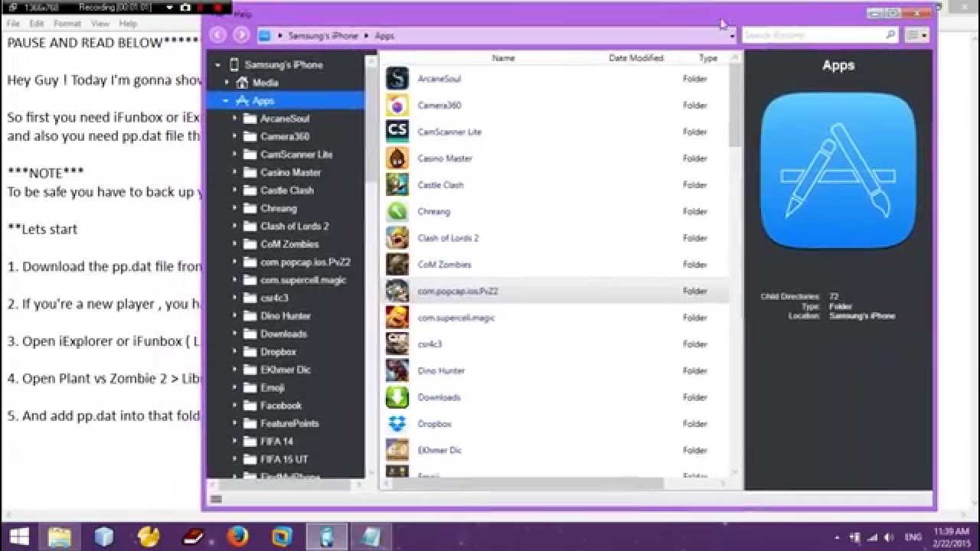980x551 pixels.
Task: Open the view options dropdown button
Action: point(916,34)
